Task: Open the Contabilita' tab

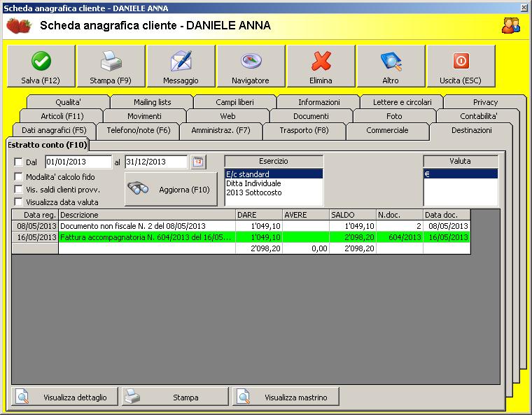Action: [478, 116]
